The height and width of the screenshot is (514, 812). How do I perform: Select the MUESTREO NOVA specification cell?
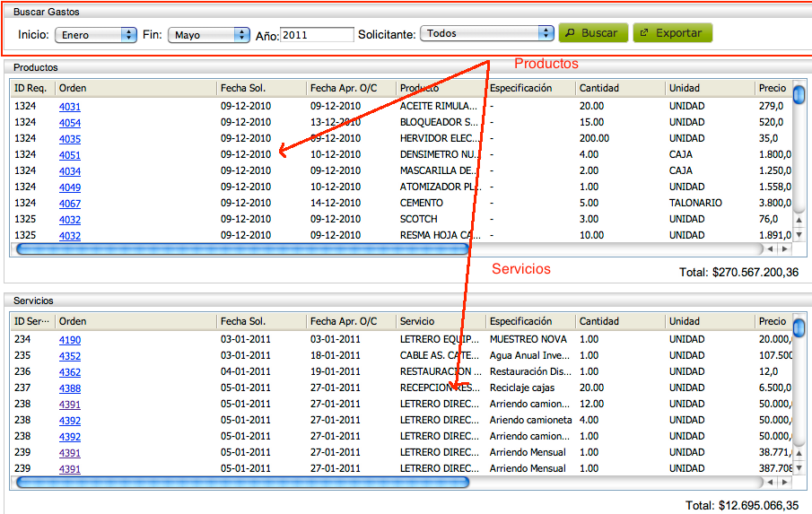pyautogui.click(x=528, y=340)
